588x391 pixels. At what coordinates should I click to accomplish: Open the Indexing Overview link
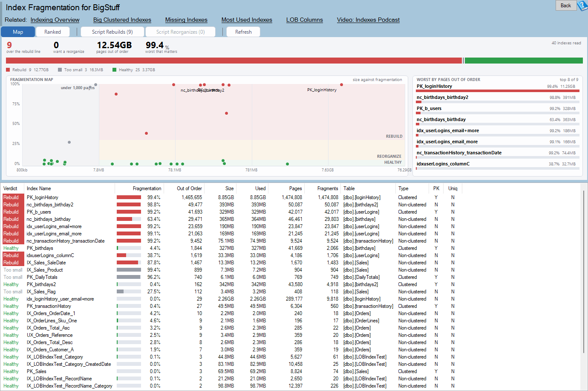pos(55,20)
